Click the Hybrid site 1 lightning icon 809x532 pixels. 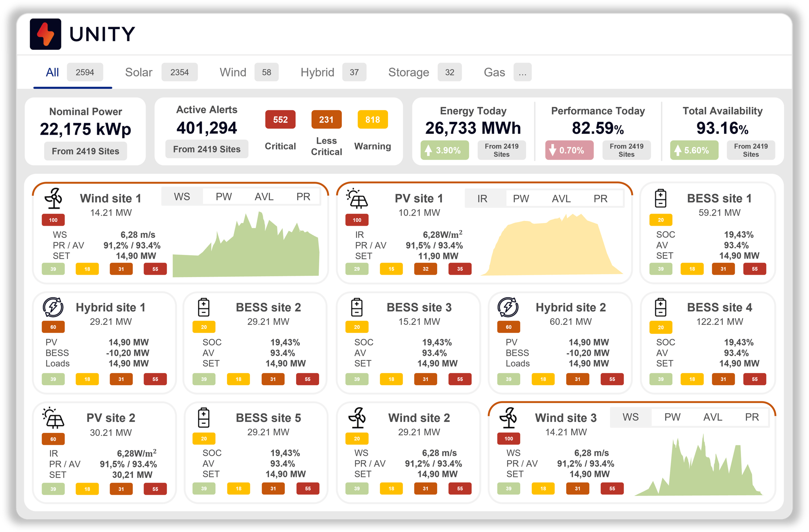[53, 307]
